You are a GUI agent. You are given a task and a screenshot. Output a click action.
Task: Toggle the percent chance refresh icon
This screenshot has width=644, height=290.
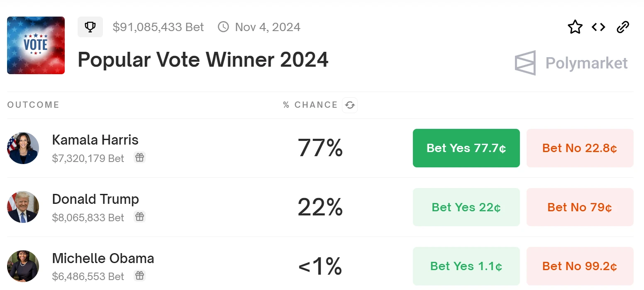350,105
